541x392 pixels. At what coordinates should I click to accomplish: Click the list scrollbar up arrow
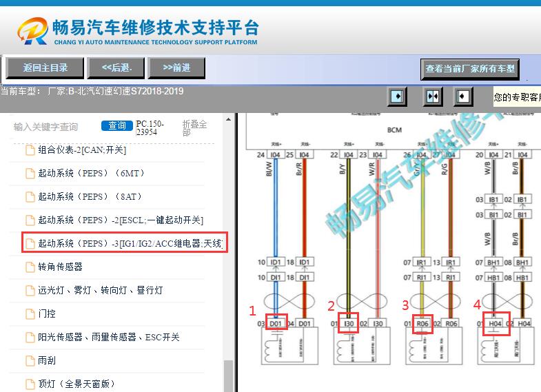coord(228,119)
